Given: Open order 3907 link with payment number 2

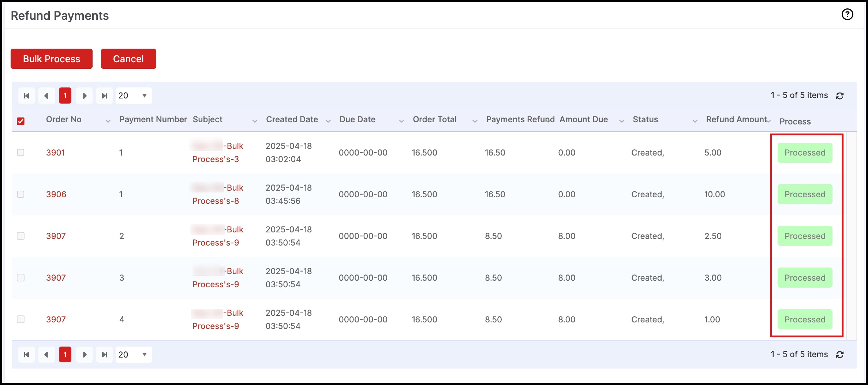Looking at the screenshot, I should pyautogui.click(x=56, y=236).
